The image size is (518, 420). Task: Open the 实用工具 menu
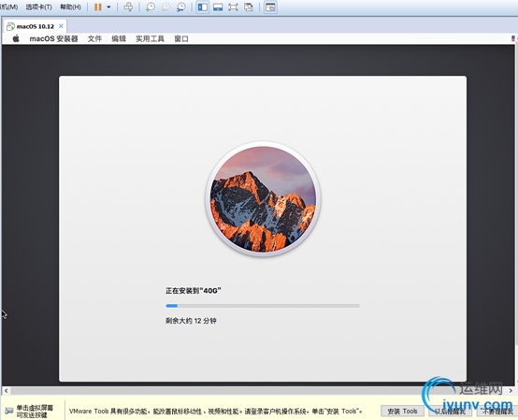click(150, 38)
